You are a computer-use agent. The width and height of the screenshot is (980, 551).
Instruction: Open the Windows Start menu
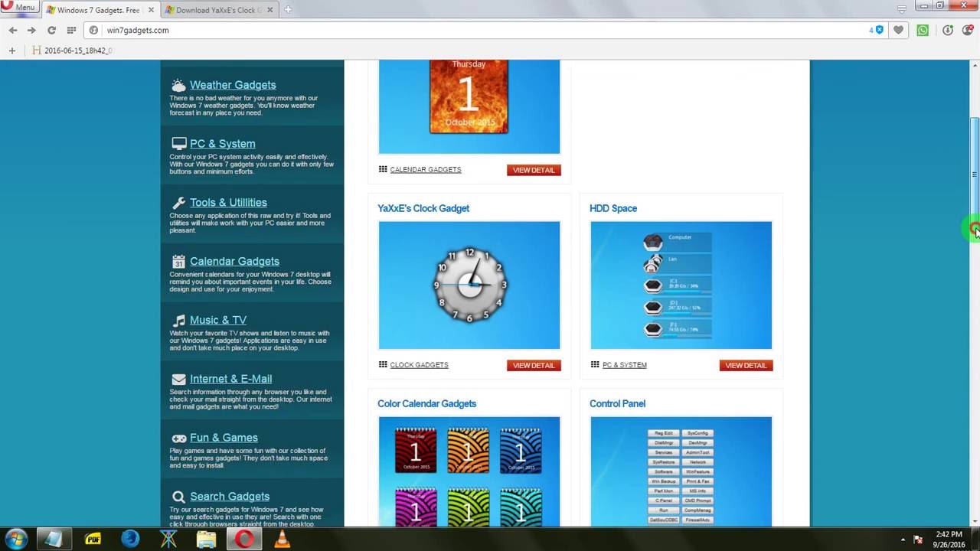(15, 539)
